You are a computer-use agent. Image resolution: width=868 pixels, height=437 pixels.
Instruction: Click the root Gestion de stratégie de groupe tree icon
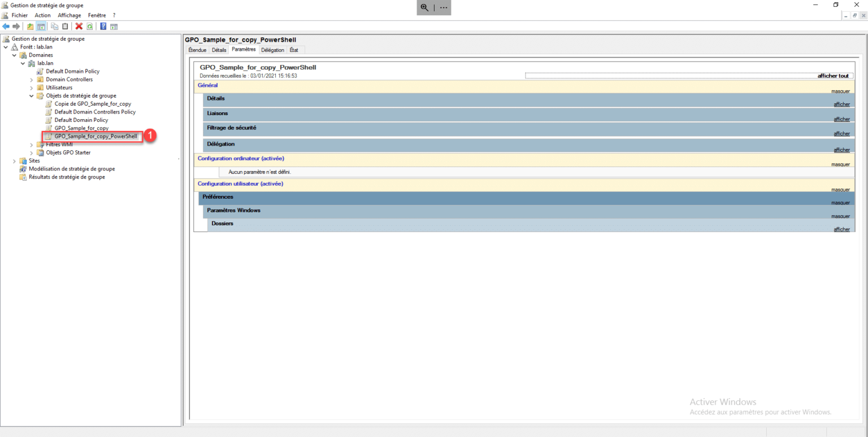coord(6,39)
